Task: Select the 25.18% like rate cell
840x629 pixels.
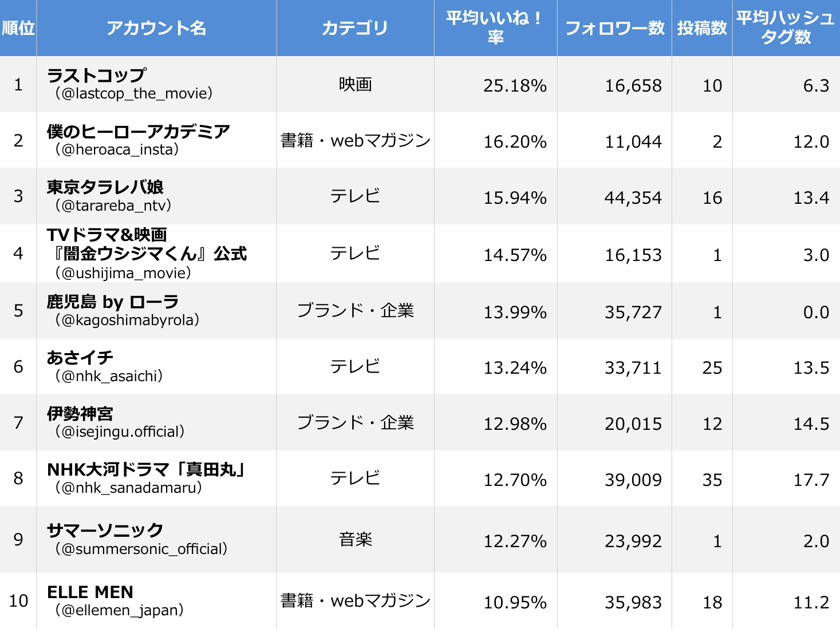Action: (515, 86)
